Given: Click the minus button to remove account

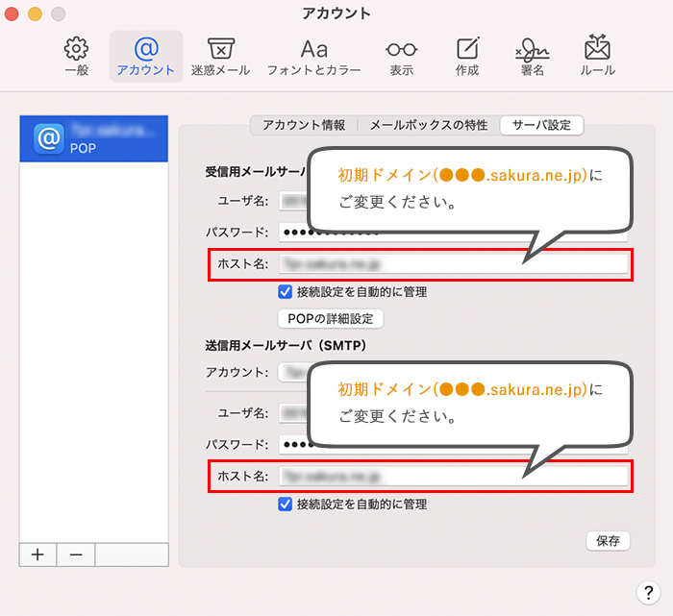Looking at the screenshot, I should point(76,554).
